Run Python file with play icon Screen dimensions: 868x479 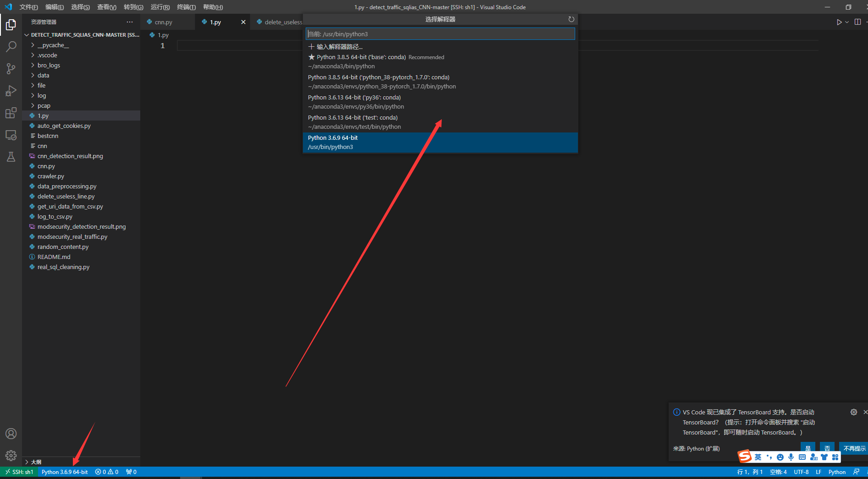coord(839,22)
